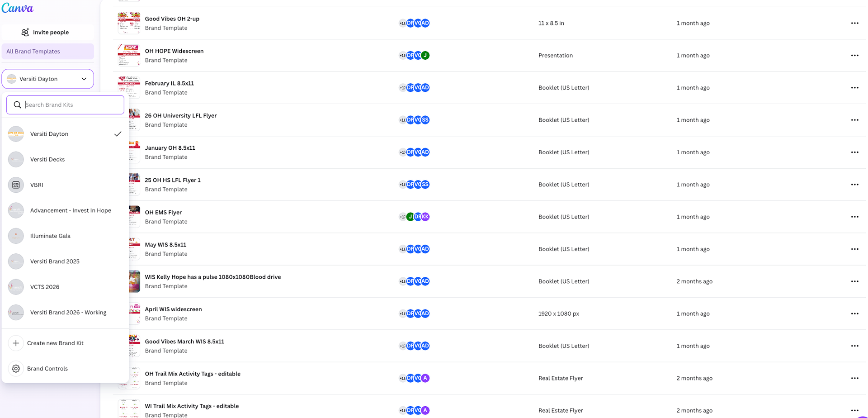
Task: Open OH HOPE Widescreen template title
Action: (x=174, y=51)
